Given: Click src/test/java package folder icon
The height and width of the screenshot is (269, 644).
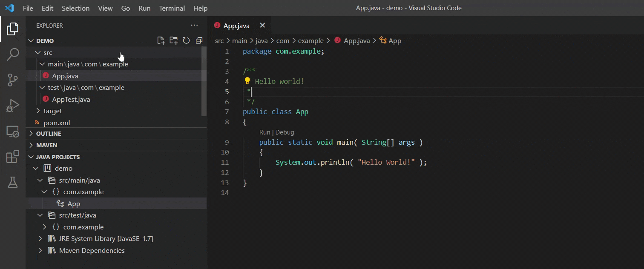Looking at the screenshot, I should tap(52, 215).
